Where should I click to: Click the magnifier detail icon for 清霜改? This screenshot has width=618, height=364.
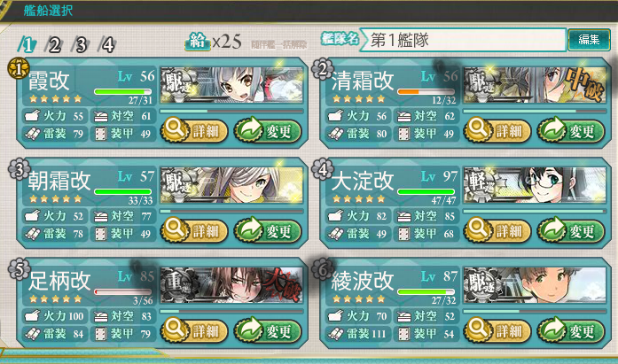pos(477,129)
